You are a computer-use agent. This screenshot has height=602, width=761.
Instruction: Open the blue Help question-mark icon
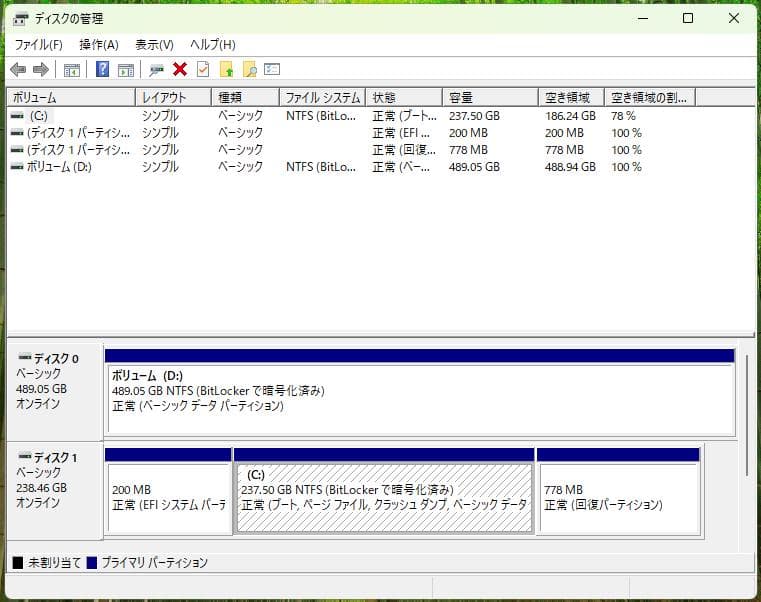click(x=102, y=69)
